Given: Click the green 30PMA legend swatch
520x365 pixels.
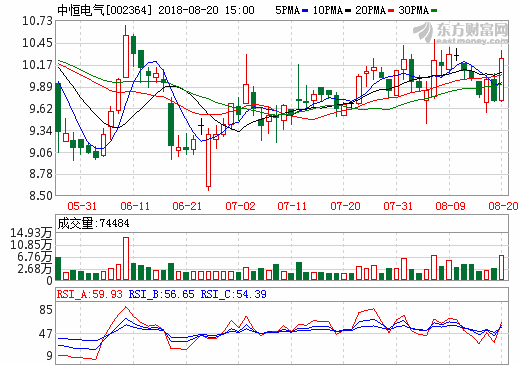Looking at the screenshot, I should pyautogui.click(x=434, y=11).
